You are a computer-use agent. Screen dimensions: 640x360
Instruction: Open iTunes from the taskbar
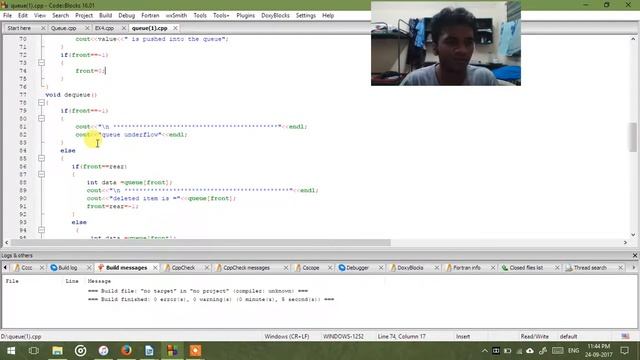pyautogui.click(x=103, y=351)
